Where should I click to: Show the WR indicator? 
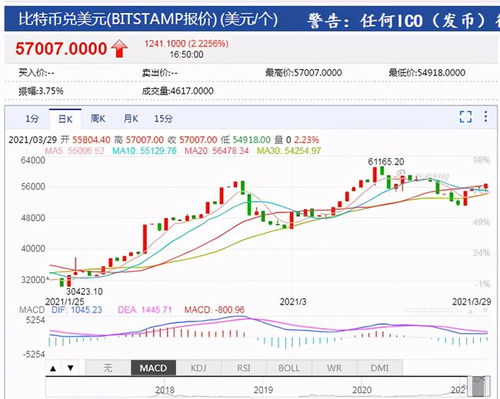[x=335, y=368]
